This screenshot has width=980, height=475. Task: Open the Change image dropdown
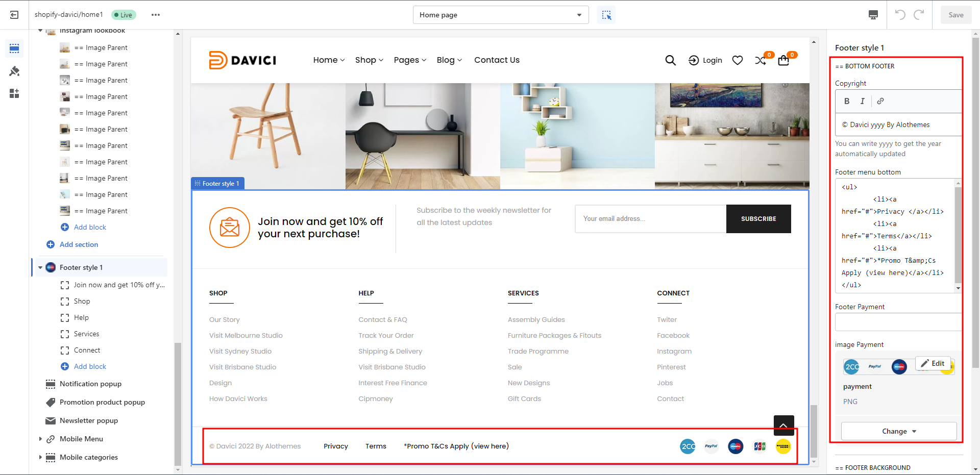[898, 431]
